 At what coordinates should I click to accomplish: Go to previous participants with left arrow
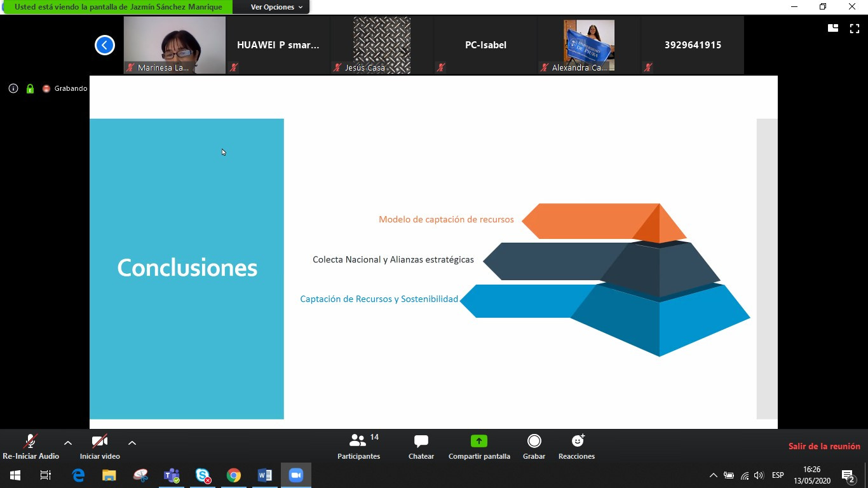pos(105,45)
